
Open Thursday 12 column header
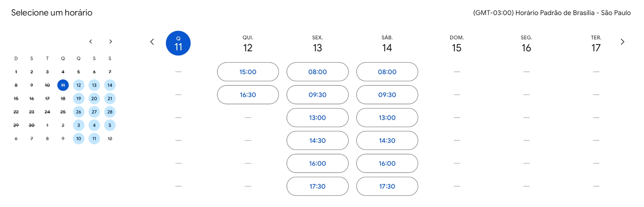(248, 44)
